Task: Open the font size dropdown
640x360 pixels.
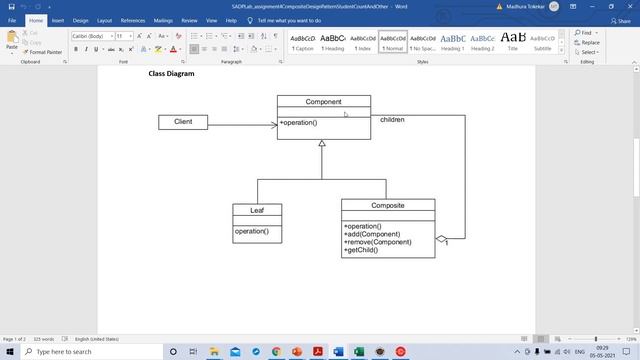Action: pos(131,36)
